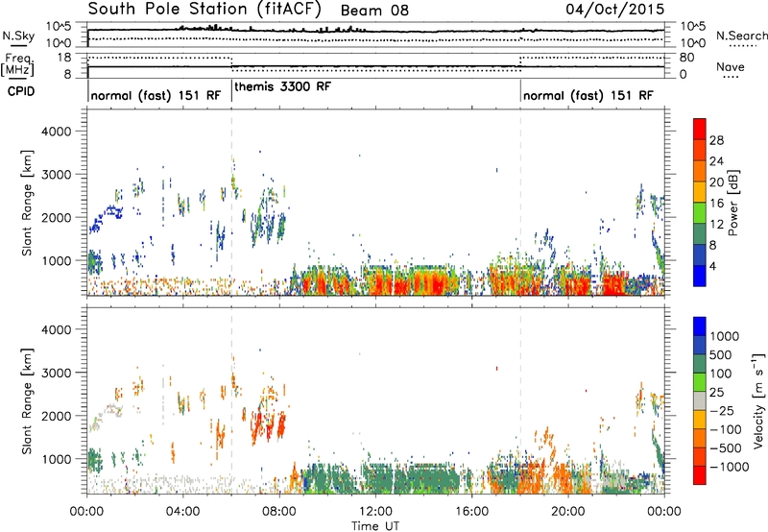768x532 pixels.
Task: Click the 'Power [dB]' colorbar title
Action: [x=732, y=203]
